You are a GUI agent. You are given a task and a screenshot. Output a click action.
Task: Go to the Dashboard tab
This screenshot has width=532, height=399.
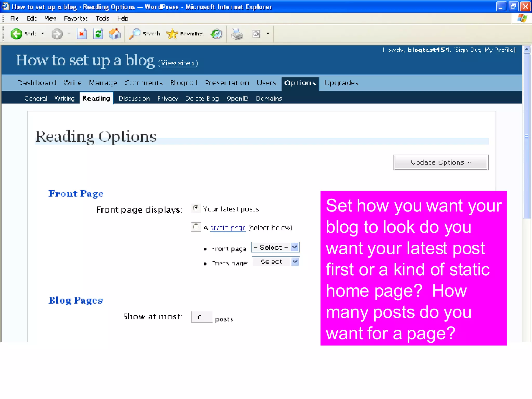coord(37,83)
